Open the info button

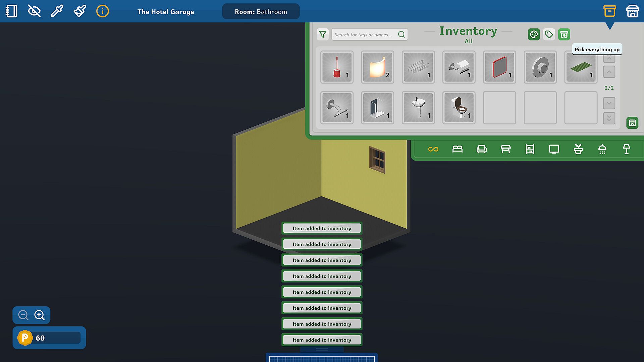coord(103,11)
